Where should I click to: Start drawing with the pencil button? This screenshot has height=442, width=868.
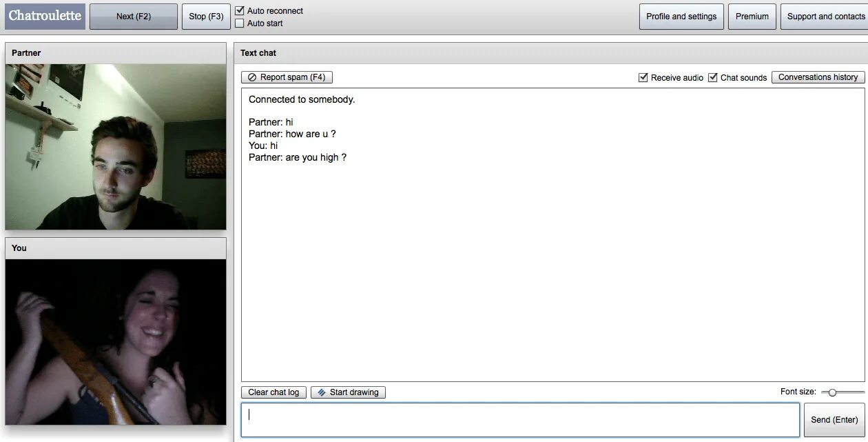pyautogui.click(x=348, y=392)
